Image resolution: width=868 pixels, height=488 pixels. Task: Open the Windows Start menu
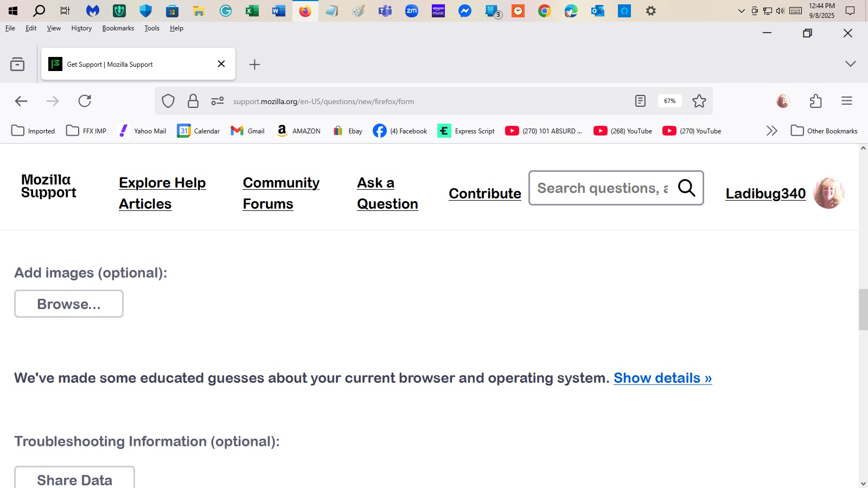click(13, 11)
